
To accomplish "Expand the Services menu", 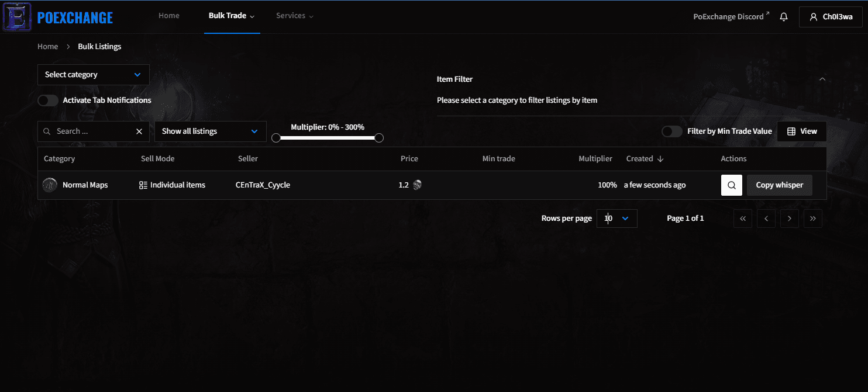I will [295, 16].
